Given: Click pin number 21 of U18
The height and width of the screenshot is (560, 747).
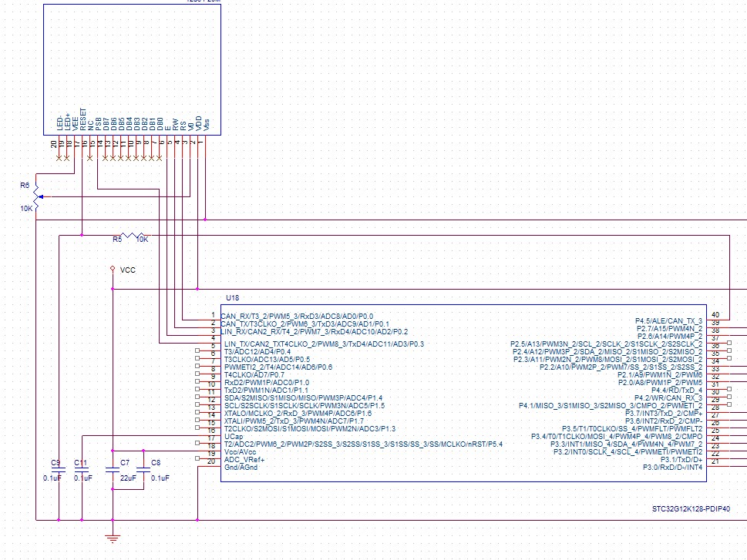Looking at the screenshot, I should 715,461.
